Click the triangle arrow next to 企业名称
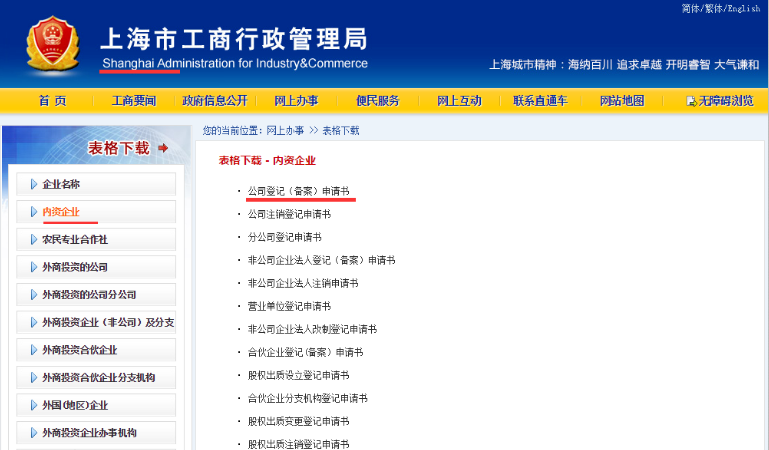 34,184
